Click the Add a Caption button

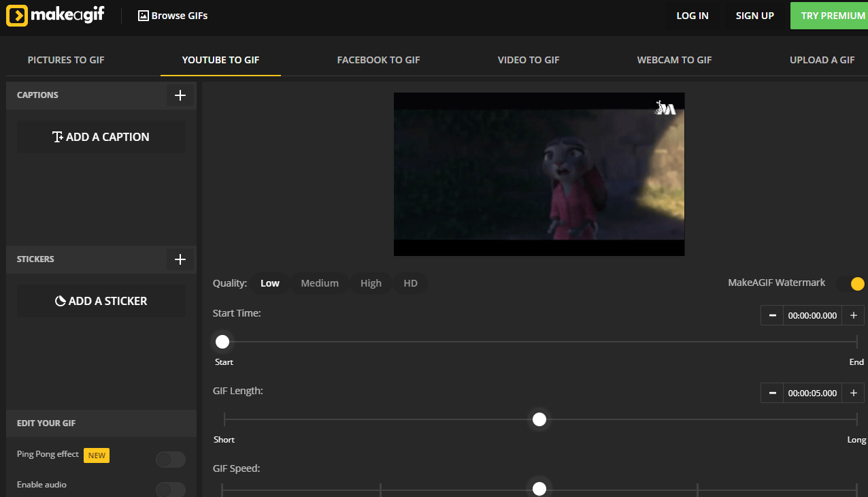[x=101, y=137]
